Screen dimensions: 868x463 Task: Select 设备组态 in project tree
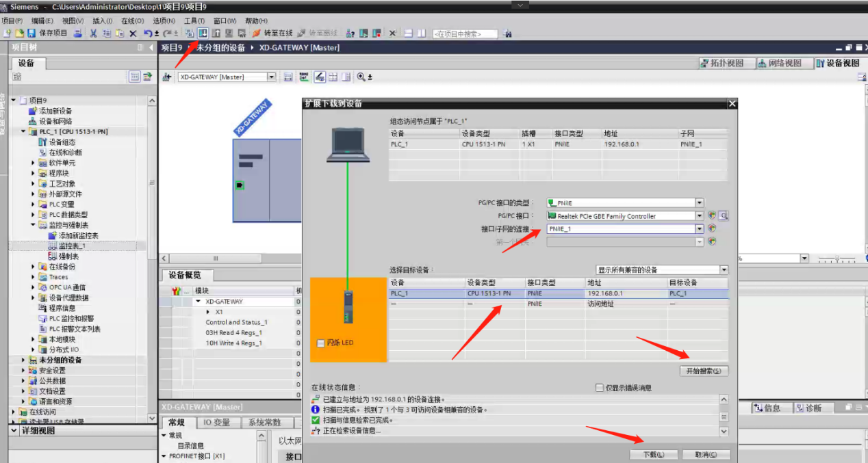tap(62, 142)
